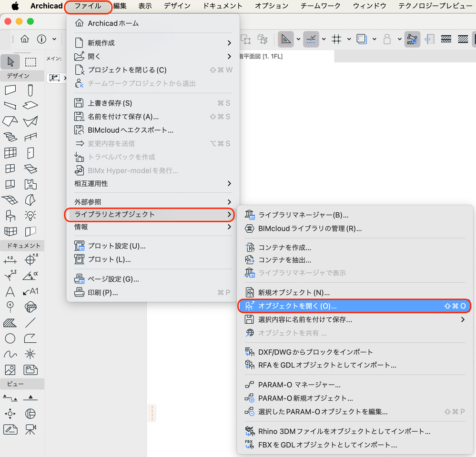Viewport: 476px width, 457px height.
Task: Expand the 外部参照 submenu
Action: pos(153,202)
